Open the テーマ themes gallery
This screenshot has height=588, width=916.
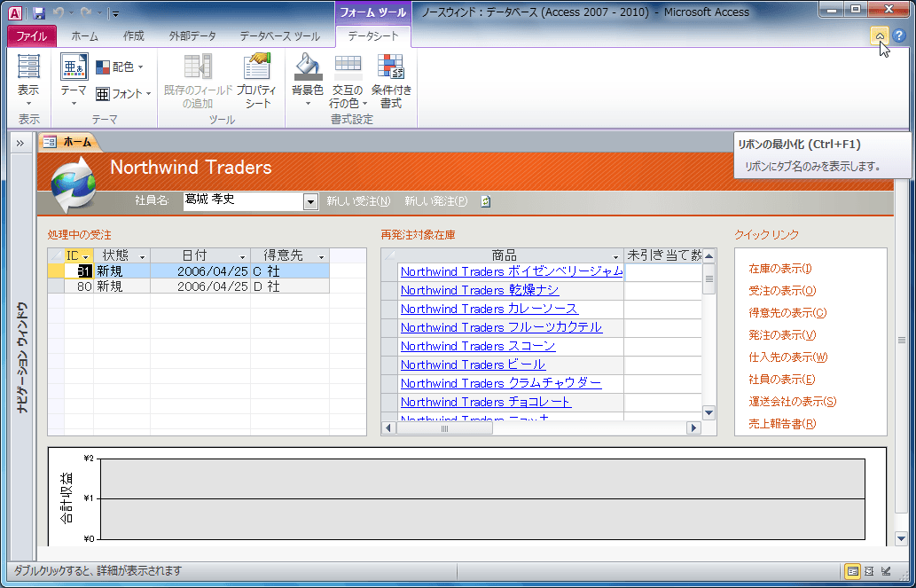pyautogui.click(x=74, y=81)
